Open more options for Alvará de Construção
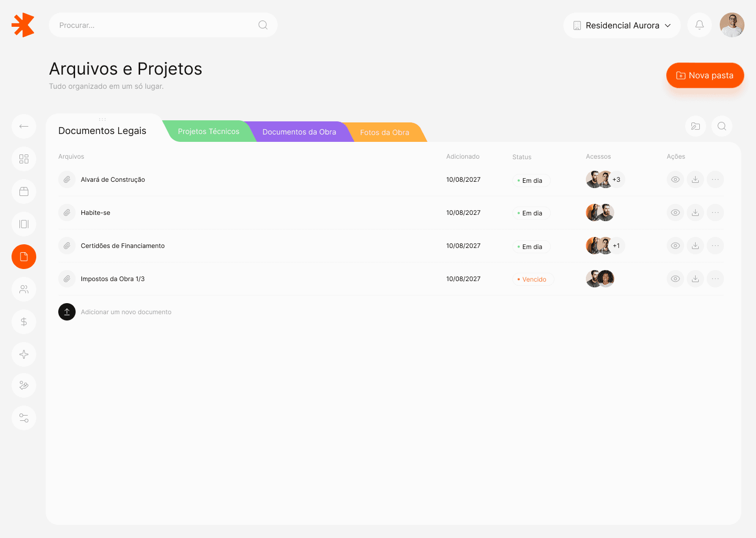 [715, 180]
